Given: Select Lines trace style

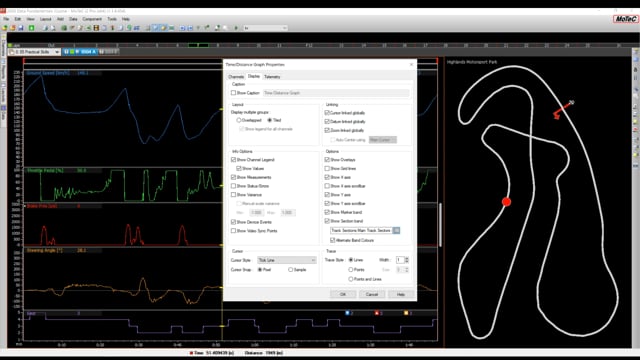Looking at the screenshot, I should (351, 260).
